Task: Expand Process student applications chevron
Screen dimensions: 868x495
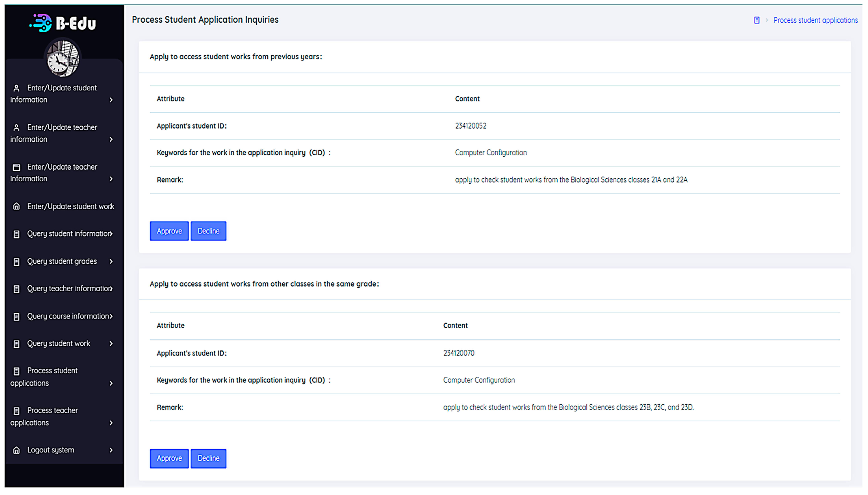Action: point(111,383)
